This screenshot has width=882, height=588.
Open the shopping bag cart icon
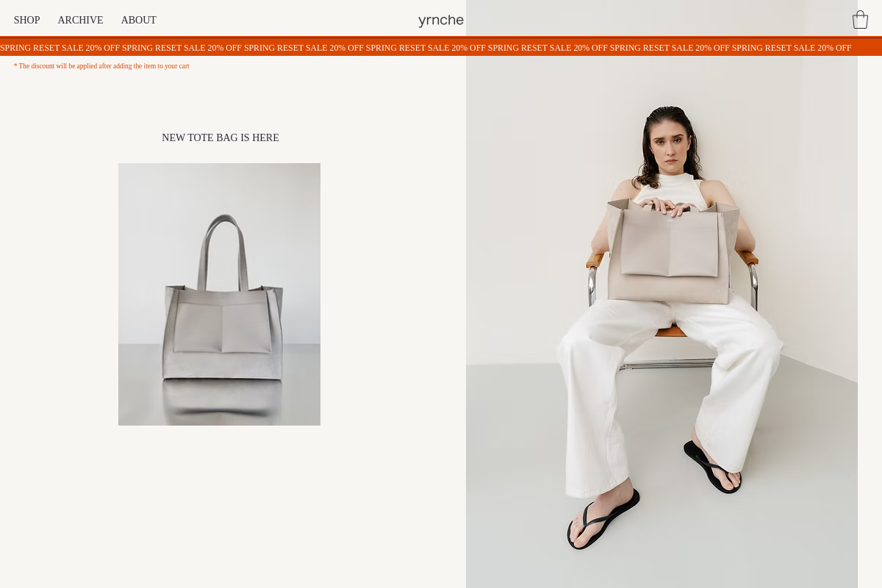tap(860, 20)
